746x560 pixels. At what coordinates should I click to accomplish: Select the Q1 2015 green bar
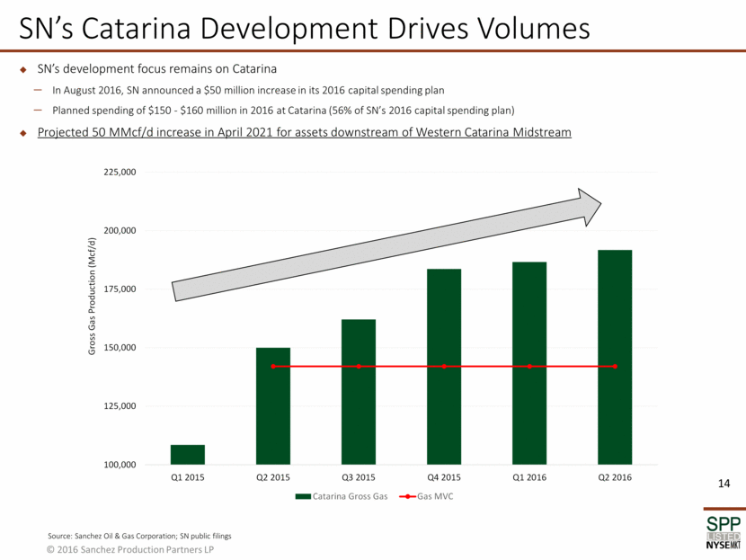(188, 454)
